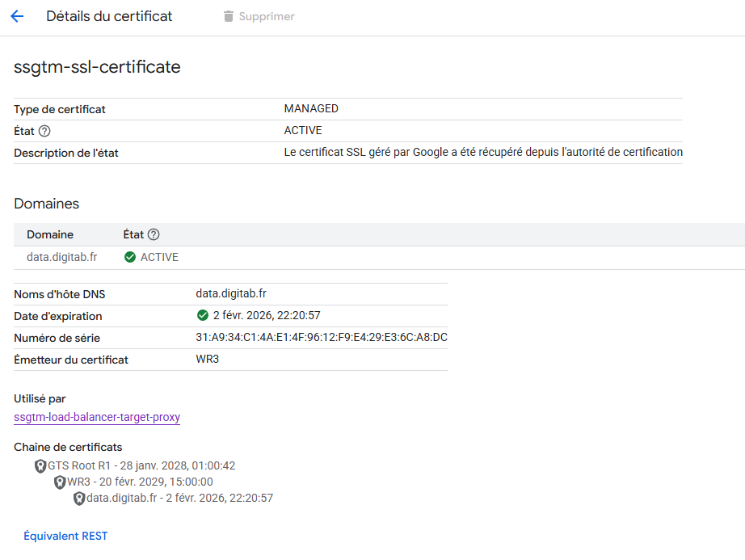Click data.digitab.fr certificate chain icon
This screenshot has height=560, width=745.
tap(79, 499)
